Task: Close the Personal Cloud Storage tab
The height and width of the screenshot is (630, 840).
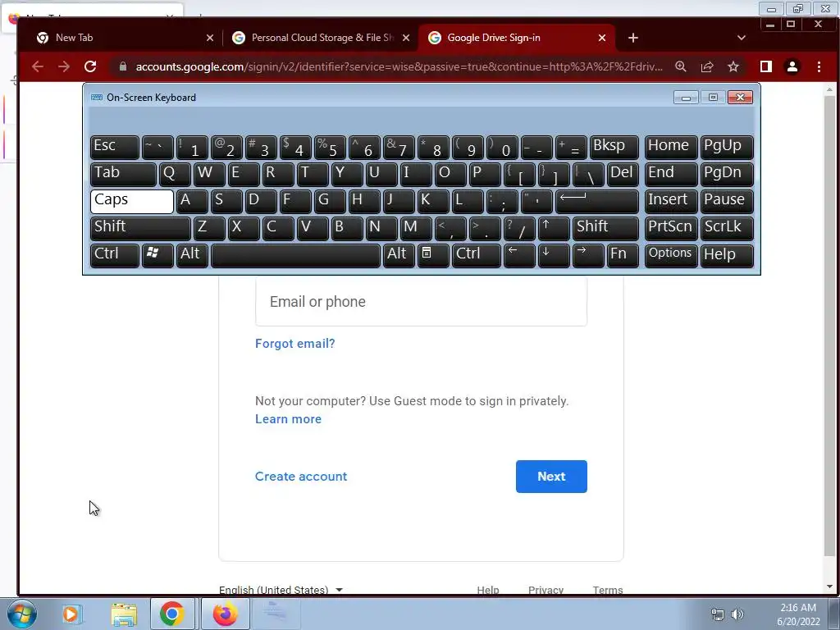Action: (x=406, y=38)
